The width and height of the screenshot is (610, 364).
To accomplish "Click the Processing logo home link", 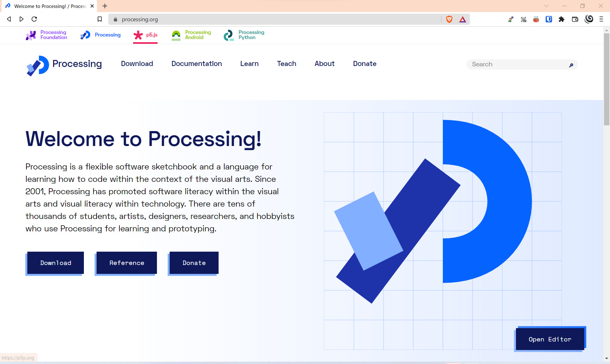I will tap(64, 65).
